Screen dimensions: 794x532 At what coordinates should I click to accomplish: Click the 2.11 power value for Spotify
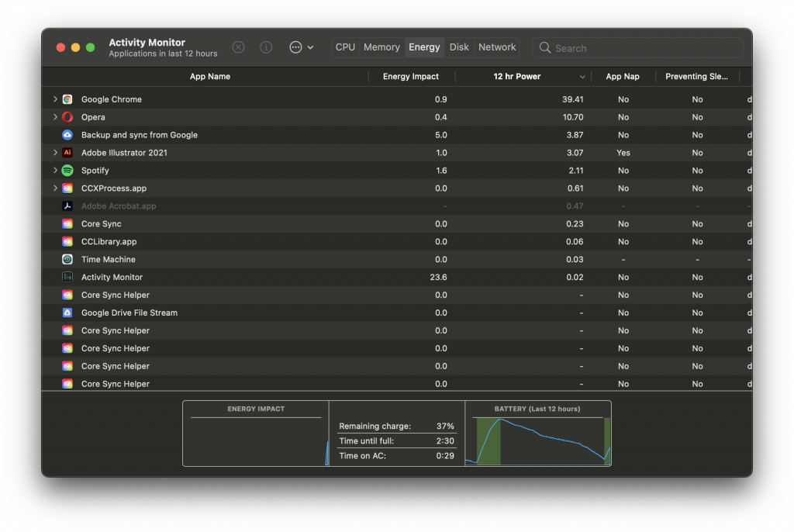pyautogui.click(x=576, y=171)
